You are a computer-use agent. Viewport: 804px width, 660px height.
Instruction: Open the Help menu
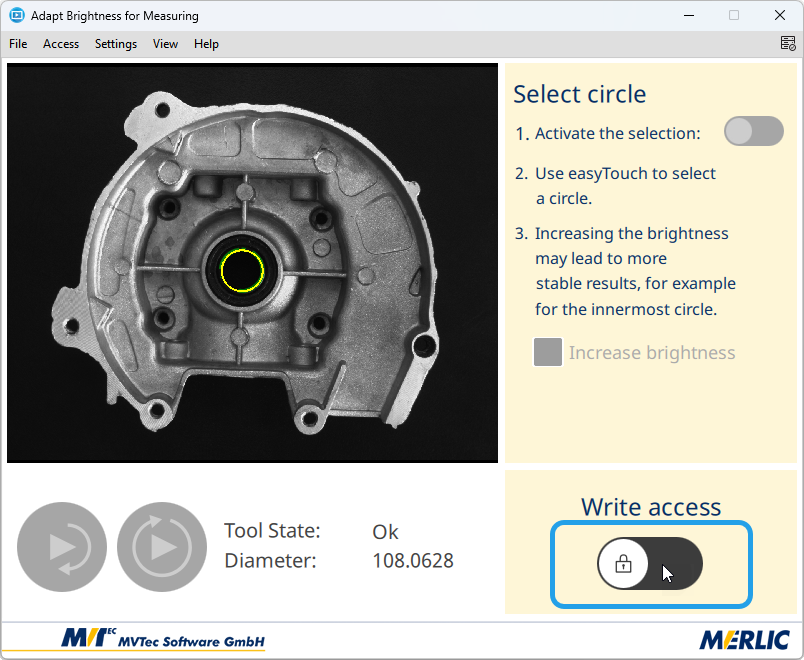tap(206, 44)
